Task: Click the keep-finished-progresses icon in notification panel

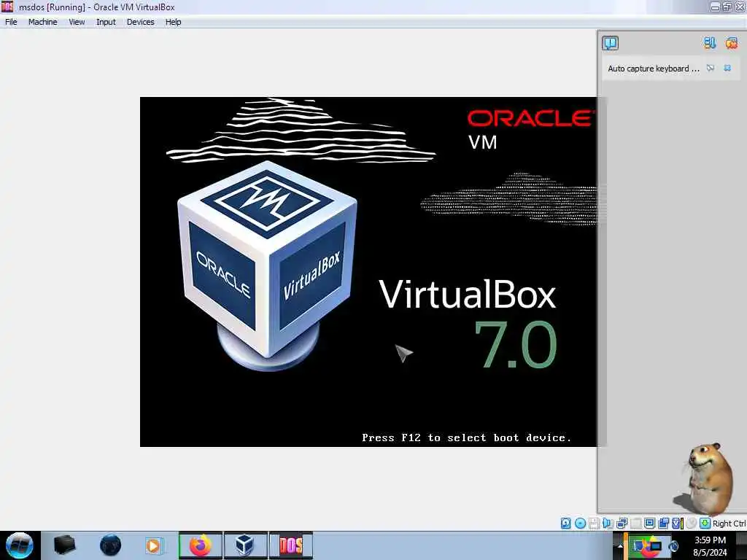Action: 710,43
